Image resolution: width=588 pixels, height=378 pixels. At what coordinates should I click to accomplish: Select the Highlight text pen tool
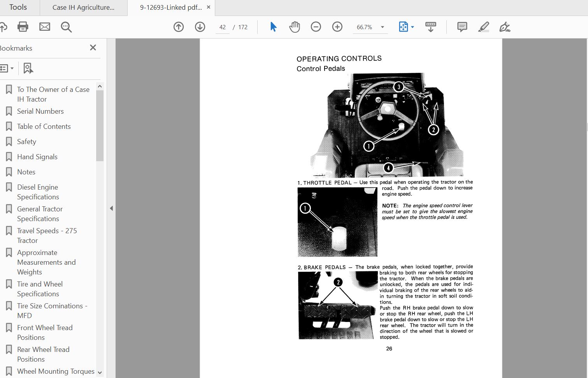[484, 27]
